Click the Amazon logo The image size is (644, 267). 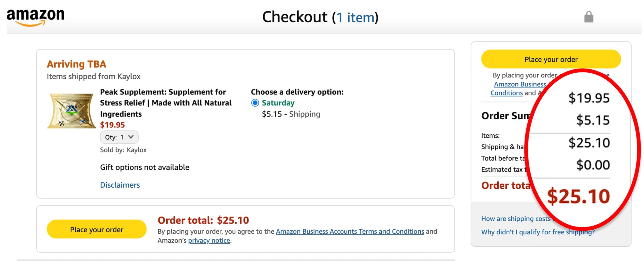point(35,17)
